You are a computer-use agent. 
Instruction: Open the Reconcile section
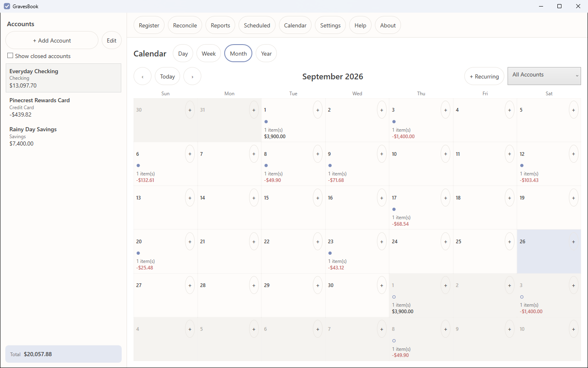pos(185,25)
